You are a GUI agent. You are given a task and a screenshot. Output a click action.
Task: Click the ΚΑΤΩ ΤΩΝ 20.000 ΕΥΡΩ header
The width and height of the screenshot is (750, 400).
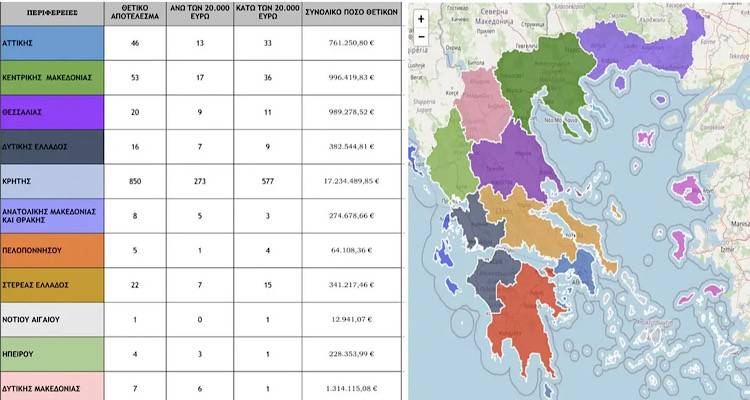tap(267, 13)
